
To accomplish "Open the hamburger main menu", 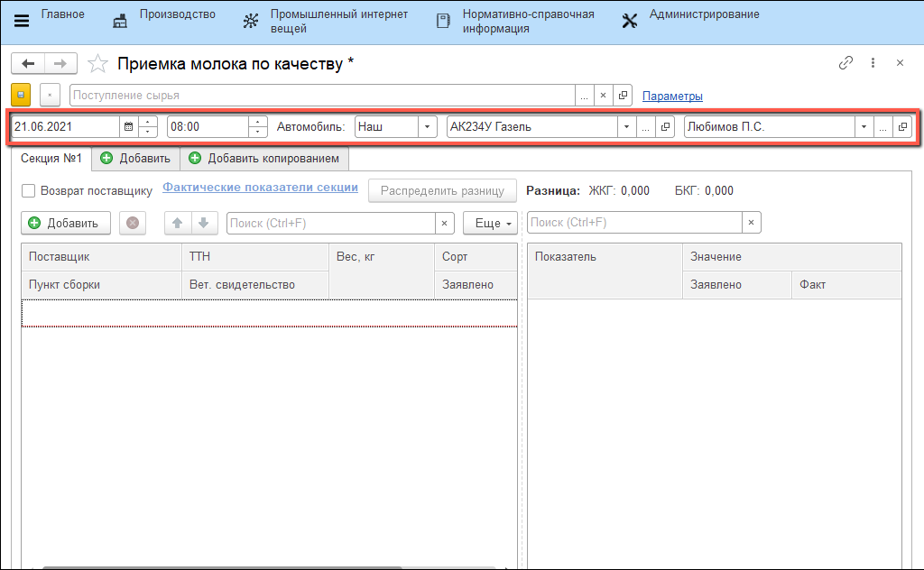I will point(22,22).
